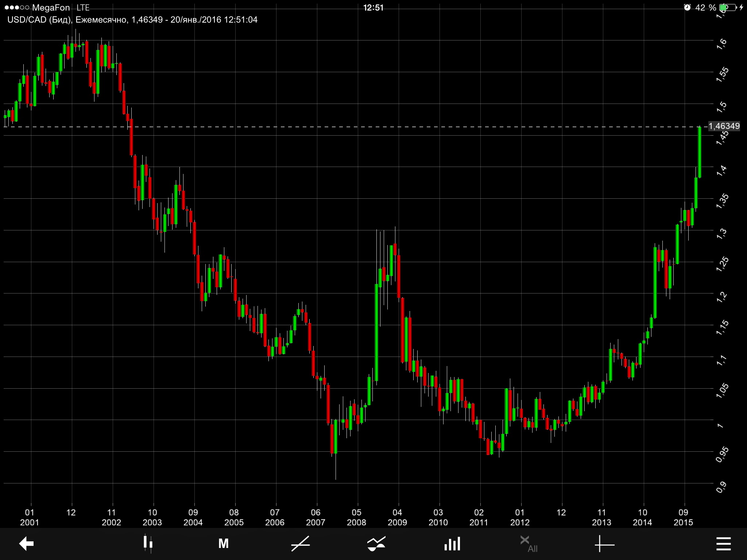
Task: Tap the 03 2010 date label
Action: pyautogui.click(x=438, y=517)
